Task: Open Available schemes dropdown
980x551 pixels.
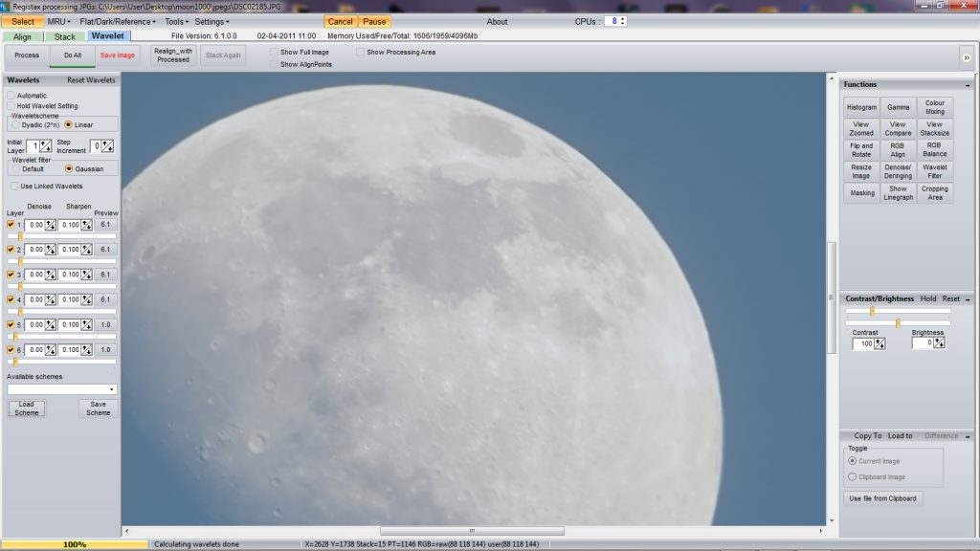Action: pyautogui.click(x=62, y=389)
